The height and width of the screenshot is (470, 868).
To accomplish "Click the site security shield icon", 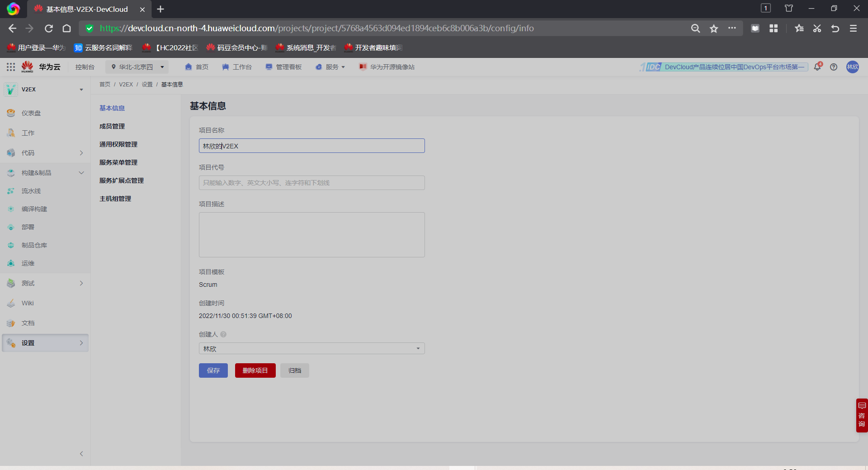I will coord(90,28).
